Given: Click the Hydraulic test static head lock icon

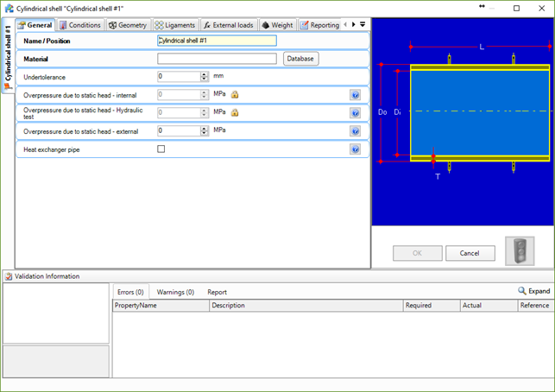Looking at the screenshot, I should click(235, 112).
